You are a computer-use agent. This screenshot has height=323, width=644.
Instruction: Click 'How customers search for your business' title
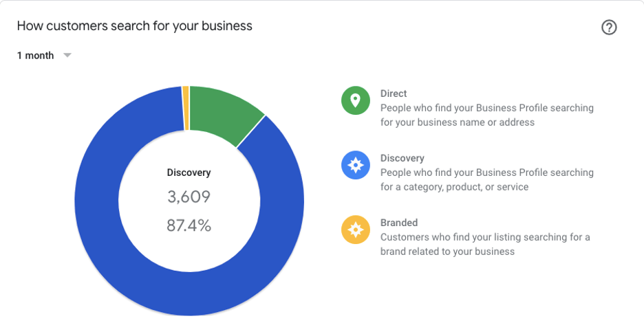click(x=135, y=26)
